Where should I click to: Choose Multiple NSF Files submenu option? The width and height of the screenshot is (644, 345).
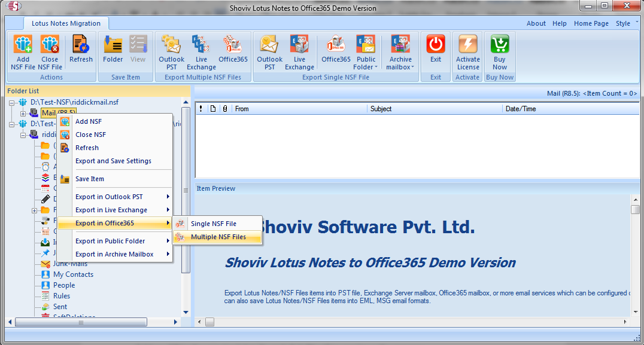point(217,237)
